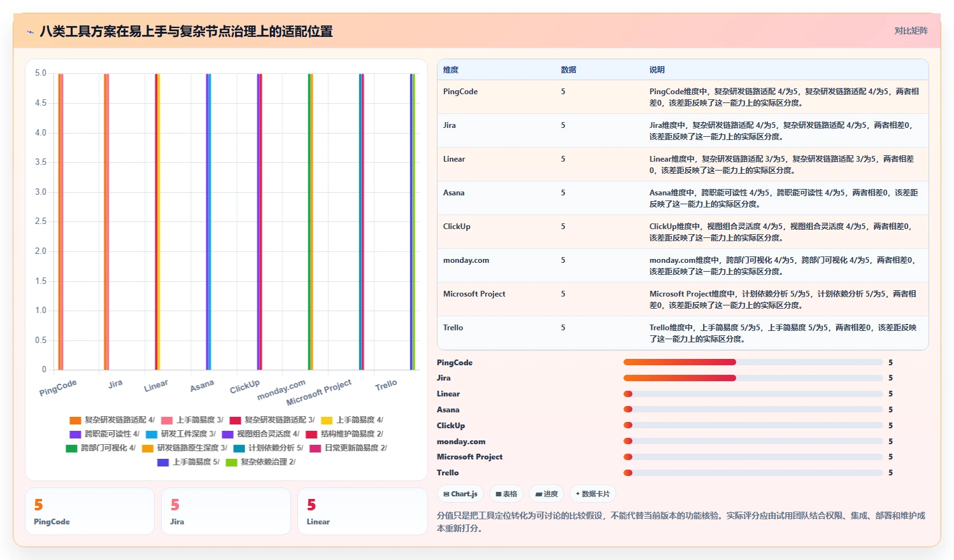Click the 进度 chip
The width and height of the screenshot is (954, 560).
pyautogui.click(x=546, y=494)
